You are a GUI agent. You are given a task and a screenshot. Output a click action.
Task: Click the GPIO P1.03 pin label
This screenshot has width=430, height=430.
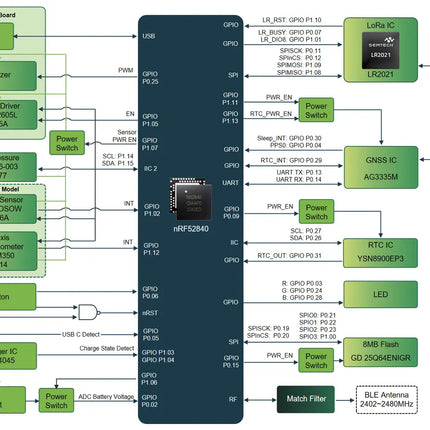(158, 352)
